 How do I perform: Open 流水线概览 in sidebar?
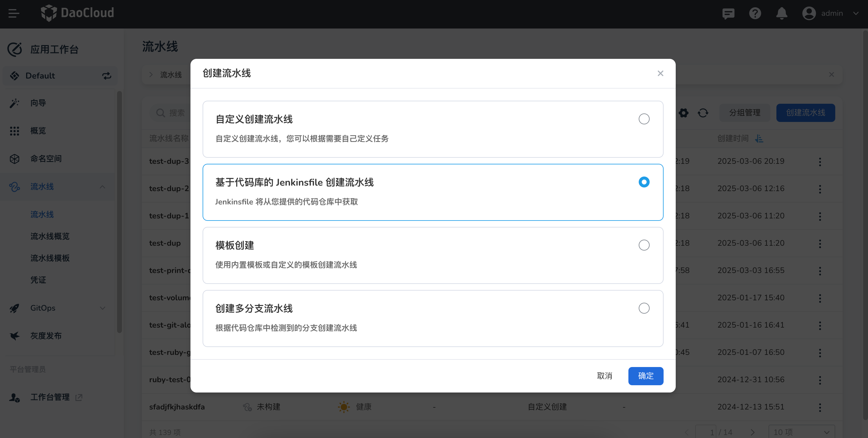coord(50,236)
